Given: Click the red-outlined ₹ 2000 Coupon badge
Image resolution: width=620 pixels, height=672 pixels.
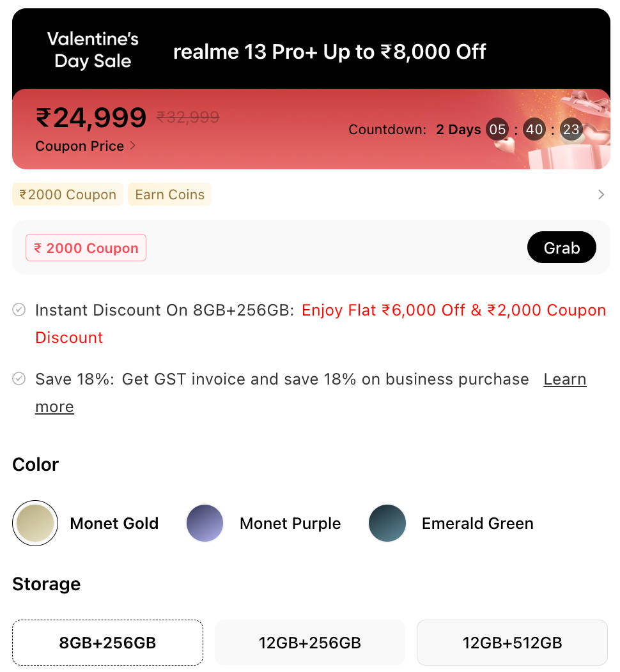Looking at the screenshot, I should 86,248.
